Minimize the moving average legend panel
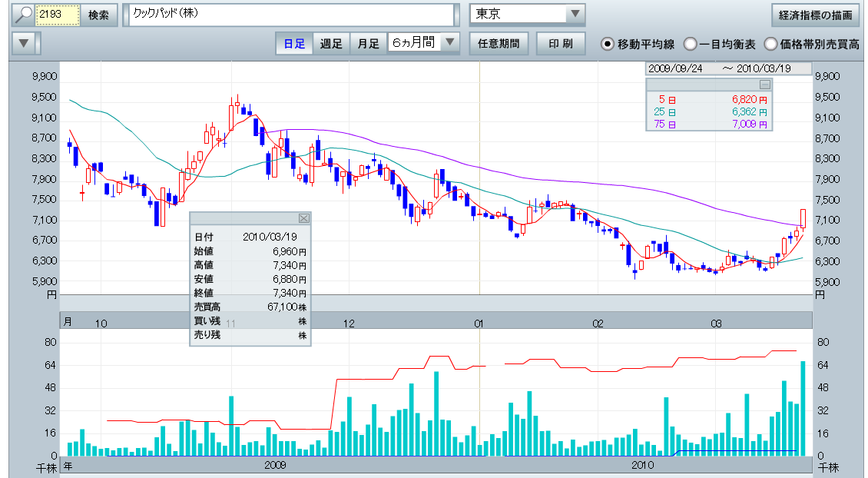 [x=764, y=85]
